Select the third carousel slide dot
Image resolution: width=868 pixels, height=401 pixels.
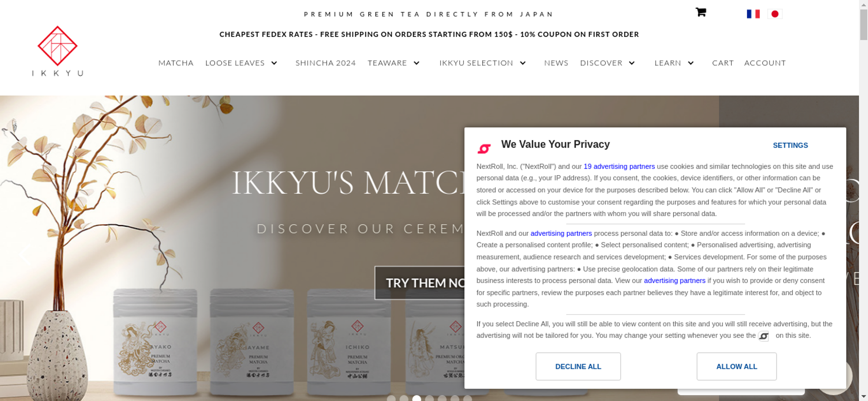click(x=417, y=398)
